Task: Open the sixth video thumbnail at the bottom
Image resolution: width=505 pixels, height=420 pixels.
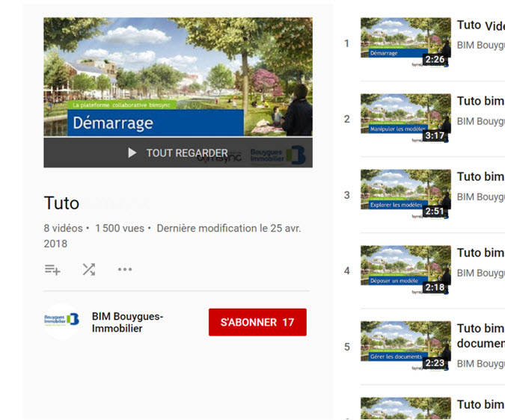Action: coord(405,409)
